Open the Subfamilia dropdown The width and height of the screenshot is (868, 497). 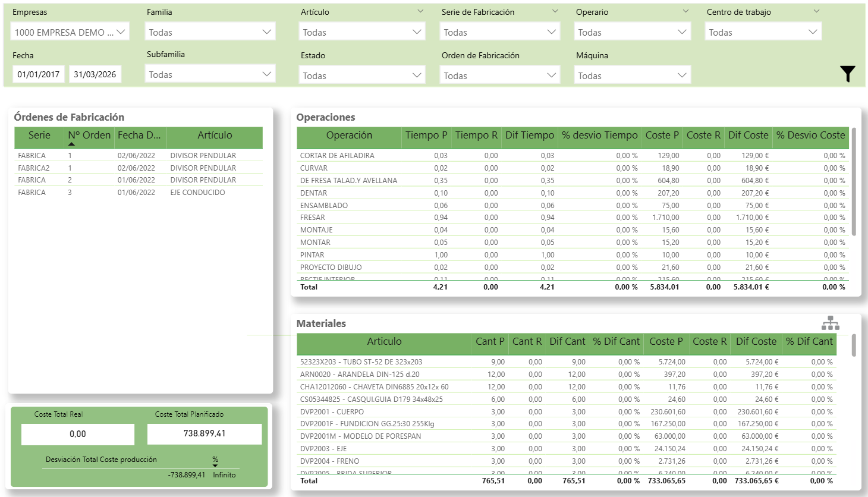[210, 74]
